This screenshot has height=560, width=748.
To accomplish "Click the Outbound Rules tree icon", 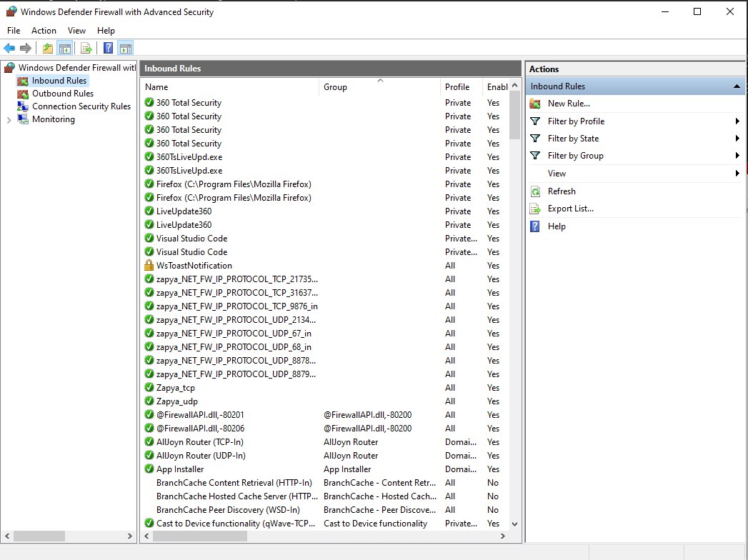I will pyautogui.click(x=23, y=94).
